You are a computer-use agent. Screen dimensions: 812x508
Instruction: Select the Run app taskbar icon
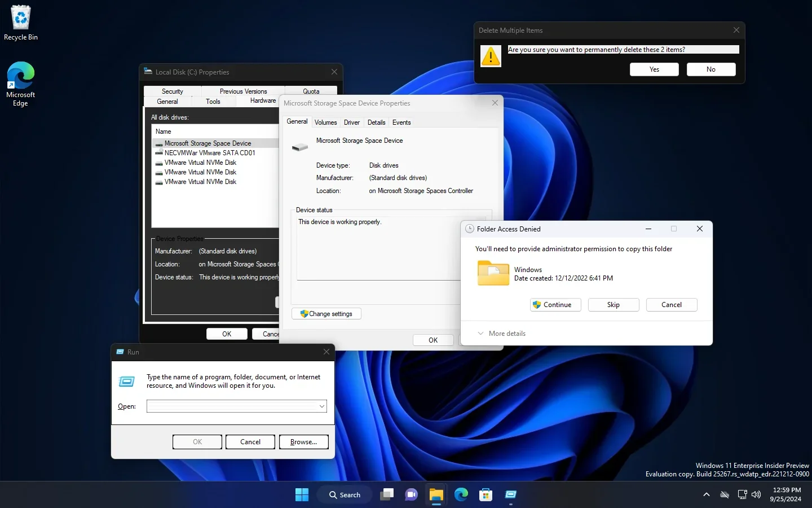511,495
